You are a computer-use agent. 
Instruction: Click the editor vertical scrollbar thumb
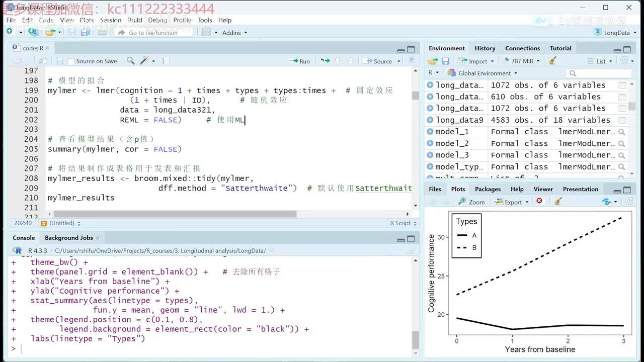415,96
